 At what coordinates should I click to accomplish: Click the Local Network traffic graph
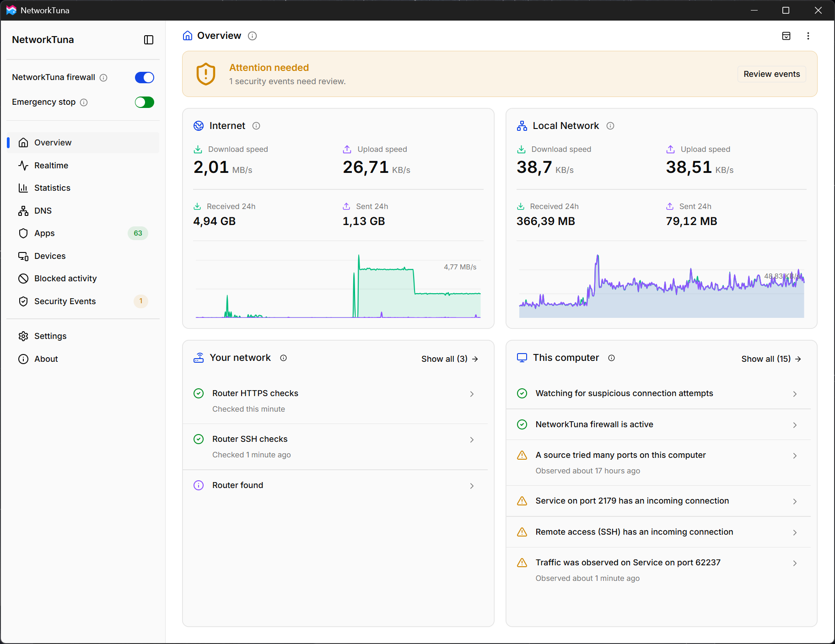[662, 286]
